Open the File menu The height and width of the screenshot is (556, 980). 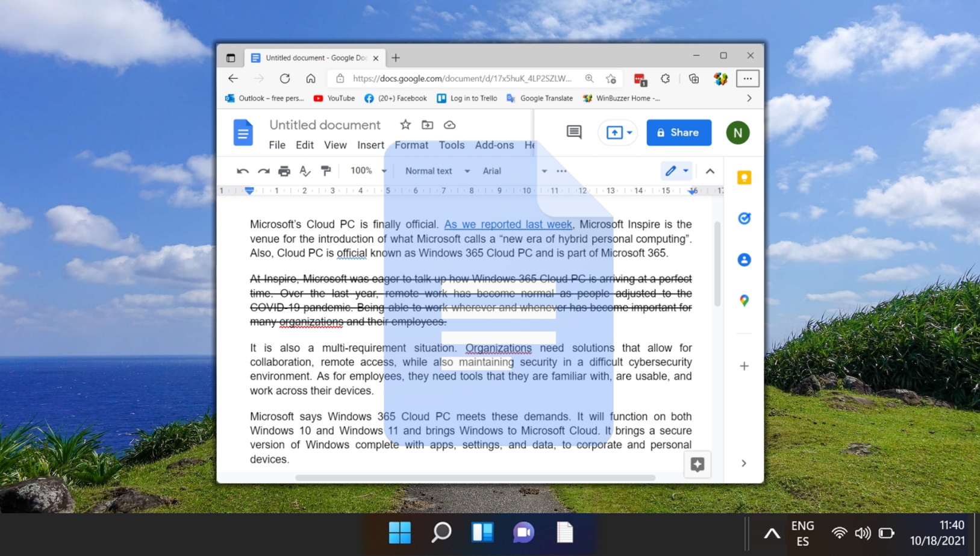(x=277, y=145)
